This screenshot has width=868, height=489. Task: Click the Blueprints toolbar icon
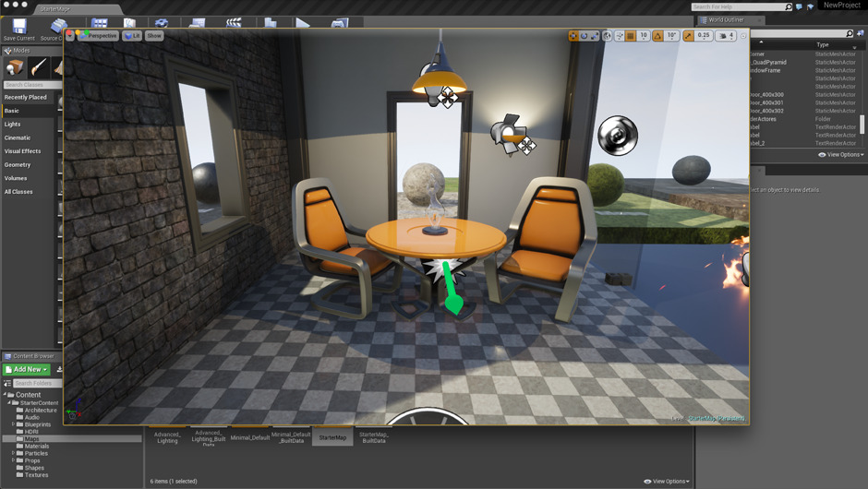click(x=197, y=23)
